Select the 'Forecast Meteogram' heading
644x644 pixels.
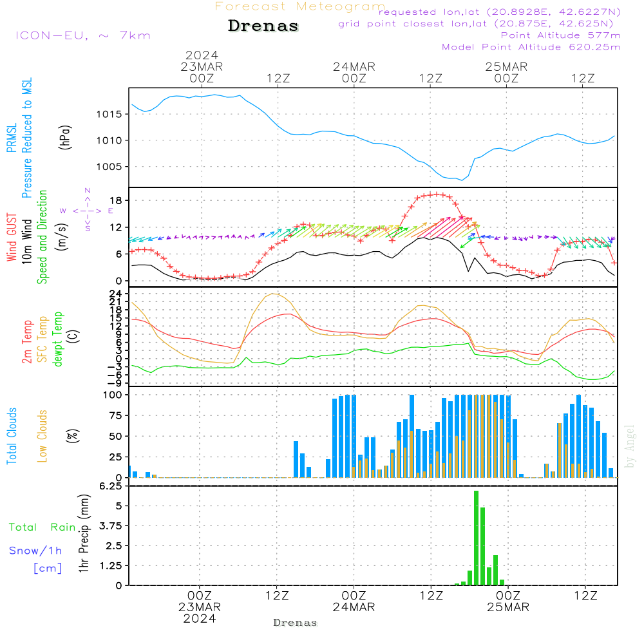[x=300, y=6]
